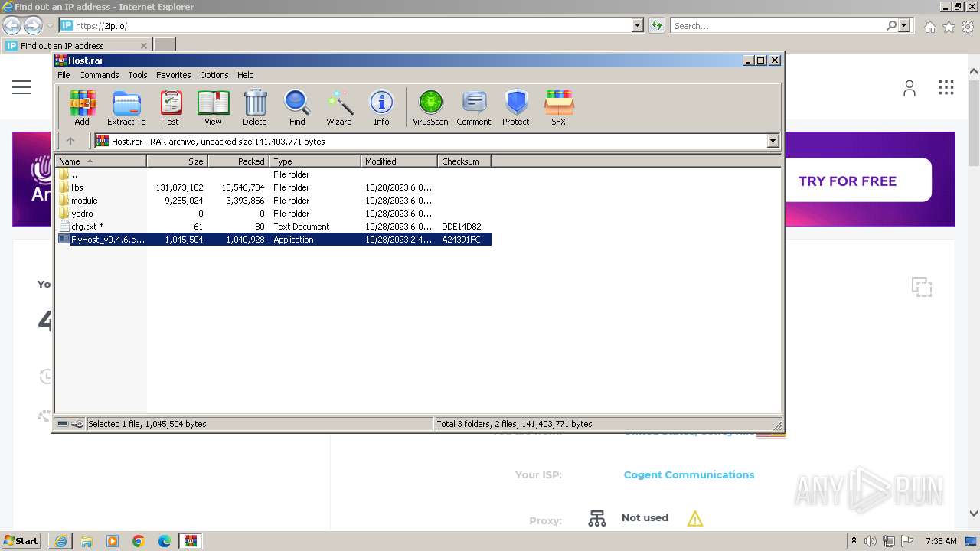Screen dimensions: 980x551
Task: Click the SFX icon
Action: [559, 107]
